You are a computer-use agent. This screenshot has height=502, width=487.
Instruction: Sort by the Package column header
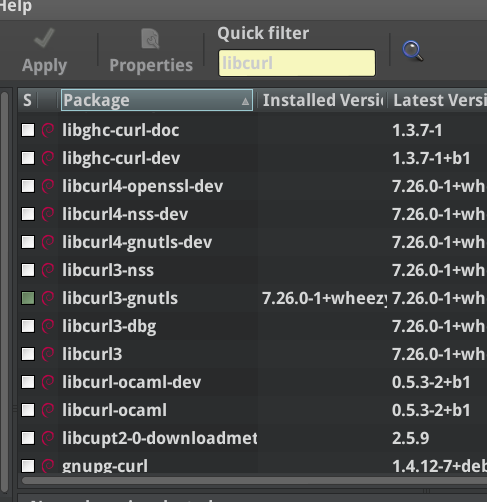(157, 100)
